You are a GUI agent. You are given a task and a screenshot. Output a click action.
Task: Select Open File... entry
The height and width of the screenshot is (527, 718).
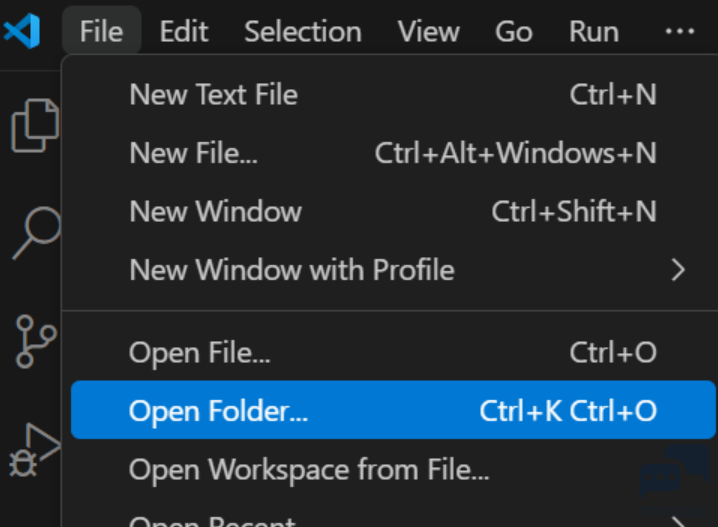[x=393, y=353]
